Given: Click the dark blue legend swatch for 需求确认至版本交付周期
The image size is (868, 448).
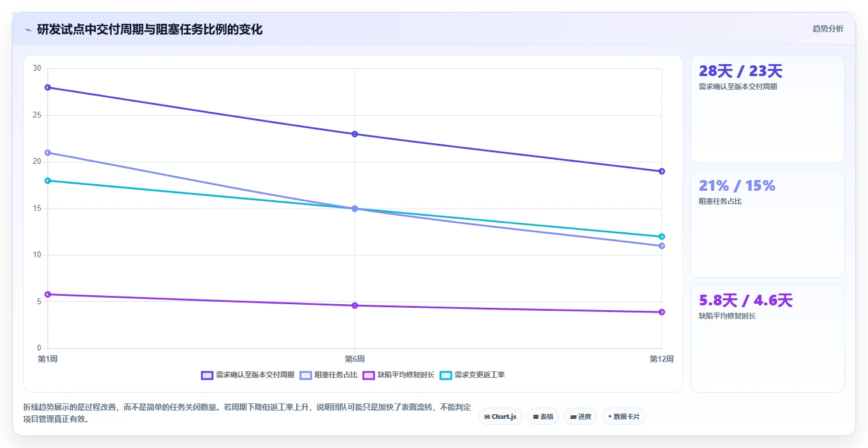Looking at the screenshot, I should 207,375.
